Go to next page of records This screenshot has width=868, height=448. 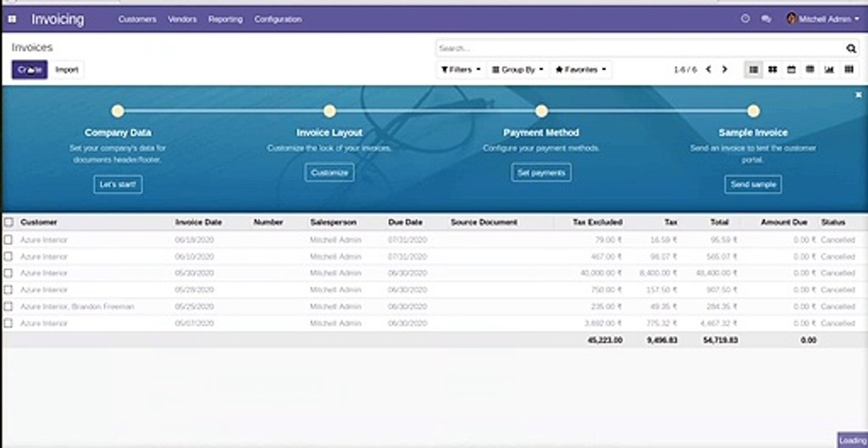point(724,70)
